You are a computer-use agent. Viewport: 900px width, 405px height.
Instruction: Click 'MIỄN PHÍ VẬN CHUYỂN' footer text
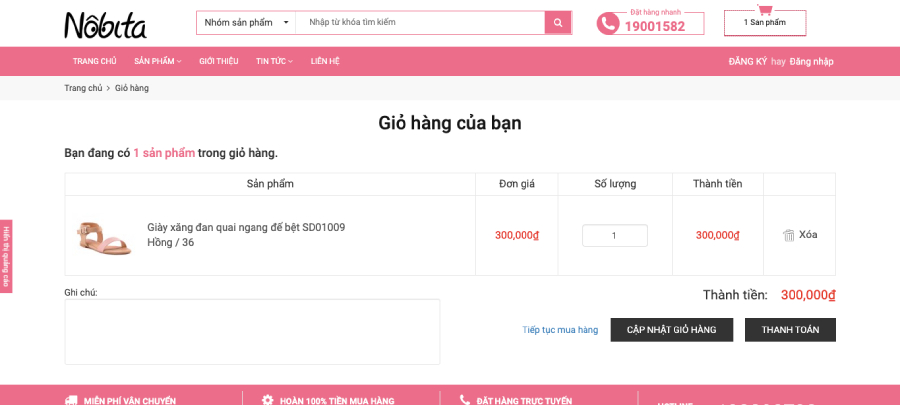(x=130, y=401)
